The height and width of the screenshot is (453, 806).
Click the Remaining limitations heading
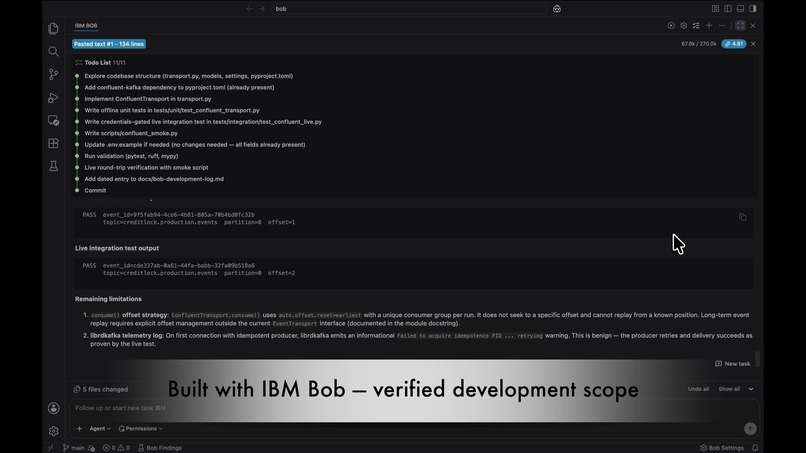pos(108,299)
